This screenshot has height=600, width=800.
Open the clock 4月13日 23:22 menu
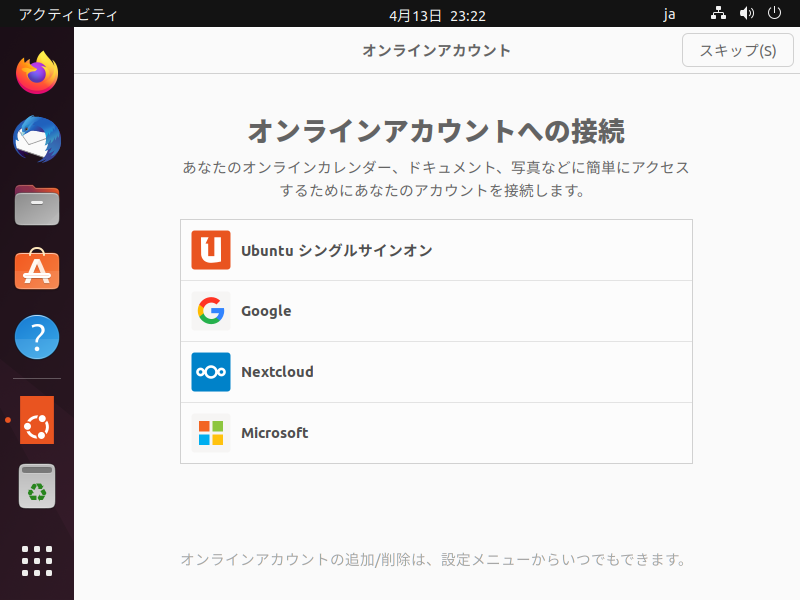click(437, 15)
